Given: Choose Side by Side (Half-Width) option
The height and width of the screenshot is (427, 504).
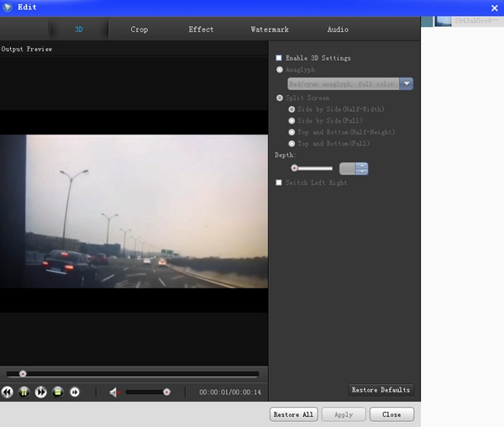Looking at the screenshot, I should tap(291, 109).
